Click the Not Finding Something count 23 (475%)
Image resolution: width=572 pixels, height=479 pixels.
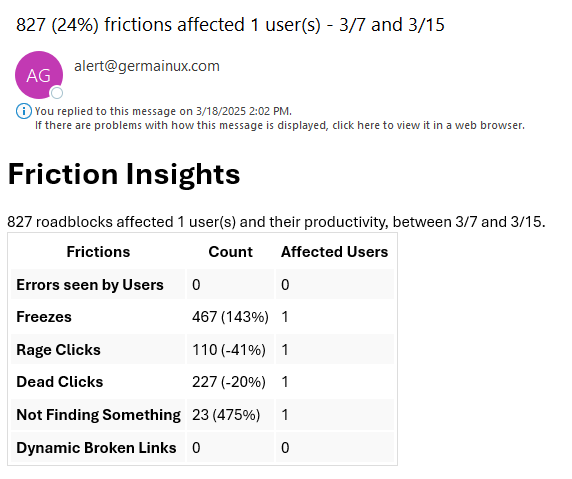tap(226, 414)
